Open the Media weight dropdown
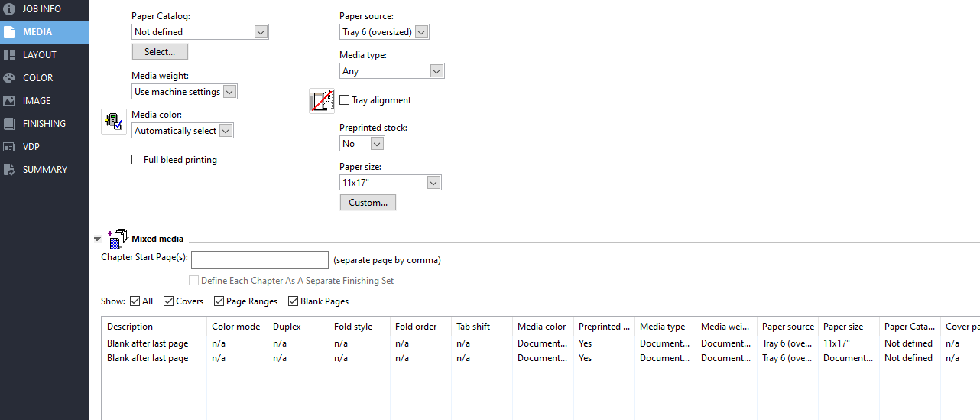Viewport: 980px width, 420px height. coord(184,92)
